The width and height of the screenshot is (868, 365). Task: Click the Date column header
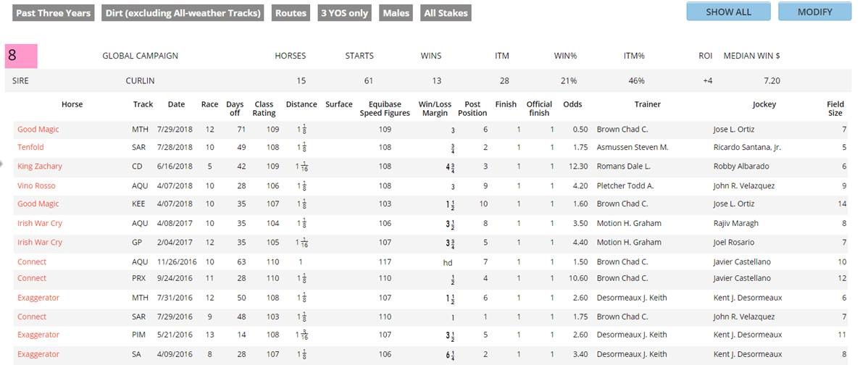click(176, 104)
